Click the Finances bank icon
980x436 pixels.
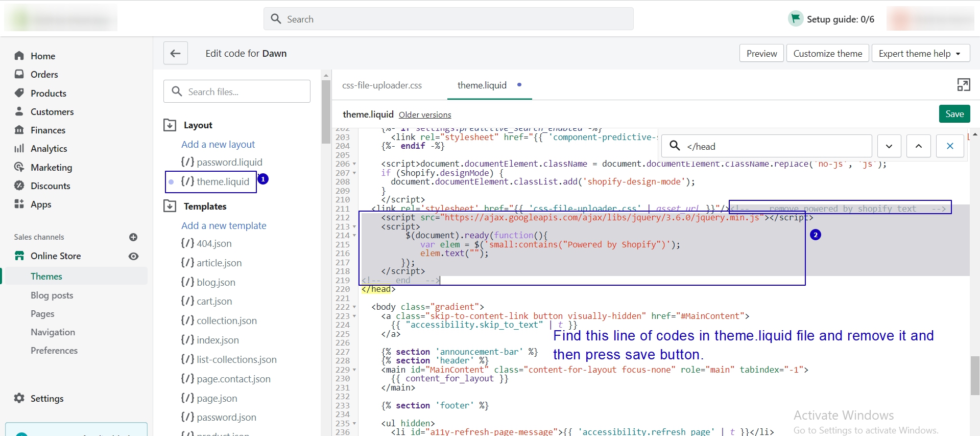(19, 130)
